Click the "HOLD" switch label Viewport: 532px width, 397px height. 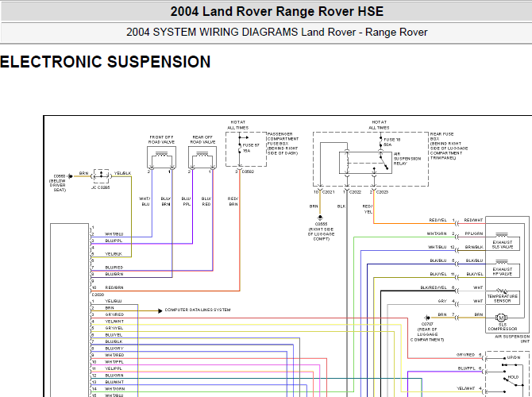pyautogui.click(x=513, y=377)
